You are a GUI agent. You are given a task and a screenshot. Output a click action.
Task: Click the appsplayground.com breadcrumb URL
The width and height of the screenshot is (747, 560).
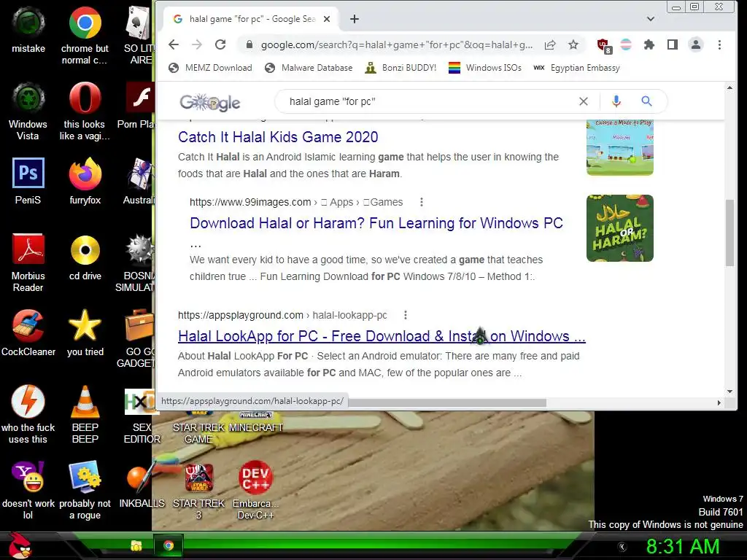(x=282, y=315)
